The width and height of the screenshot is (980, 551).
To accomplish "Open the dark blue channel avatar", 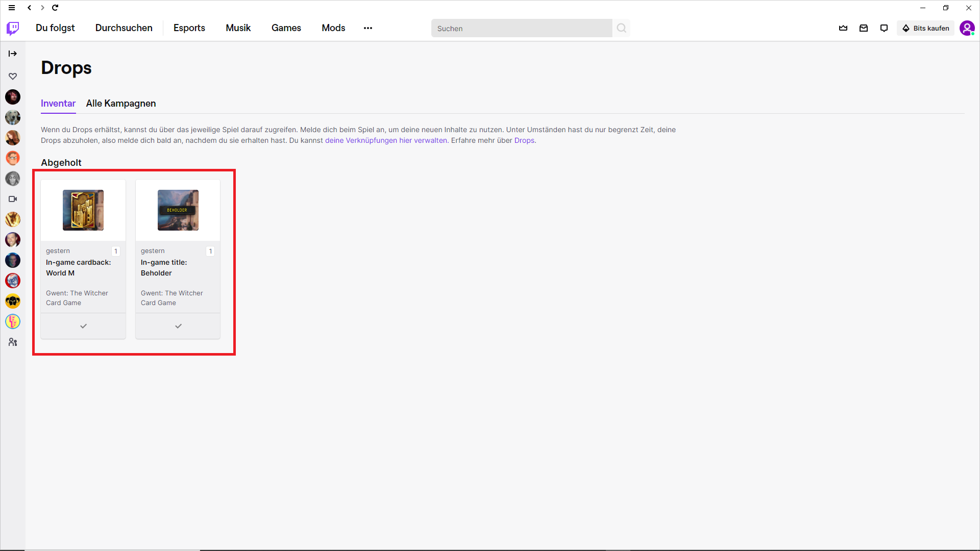I will coord(13,260).
